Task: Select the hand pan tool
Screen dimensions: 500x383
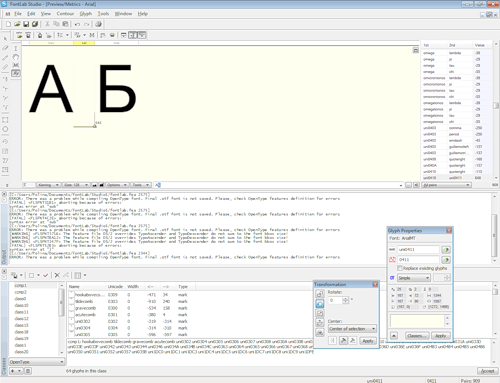Action: click(16, 57)
